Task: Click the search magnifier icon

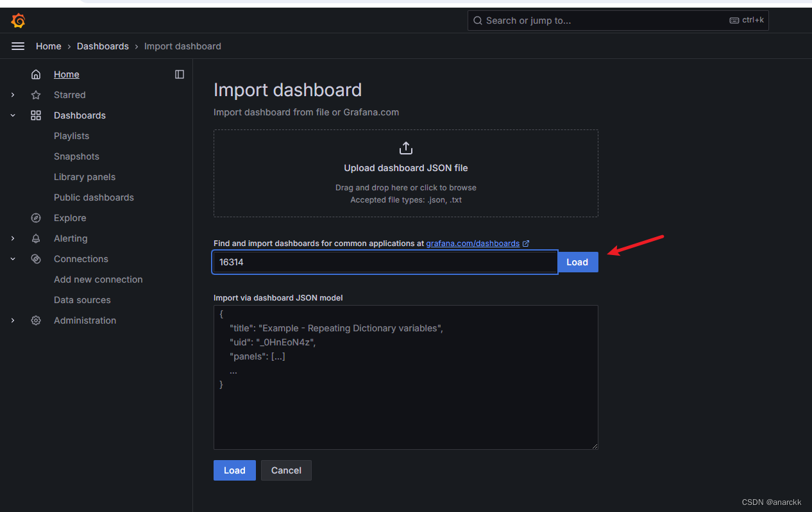Action: click(x=478, y=21)
